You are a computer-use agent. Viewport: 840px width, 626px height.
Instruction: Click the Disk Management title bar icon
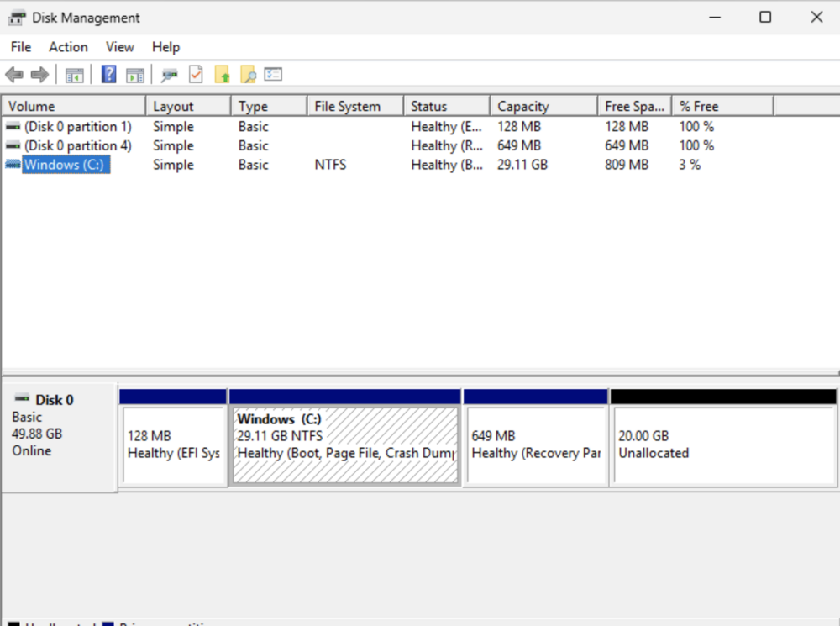coord(17,18)
